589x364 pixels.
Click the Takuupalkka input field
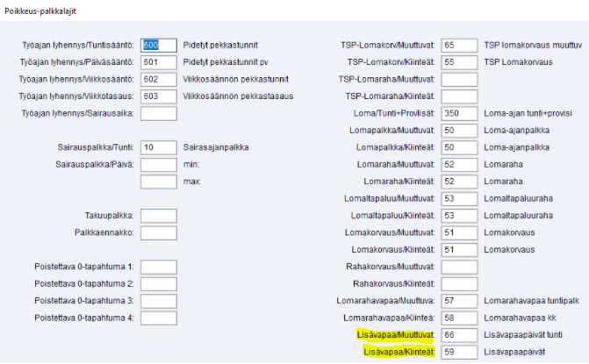point(158,216)
